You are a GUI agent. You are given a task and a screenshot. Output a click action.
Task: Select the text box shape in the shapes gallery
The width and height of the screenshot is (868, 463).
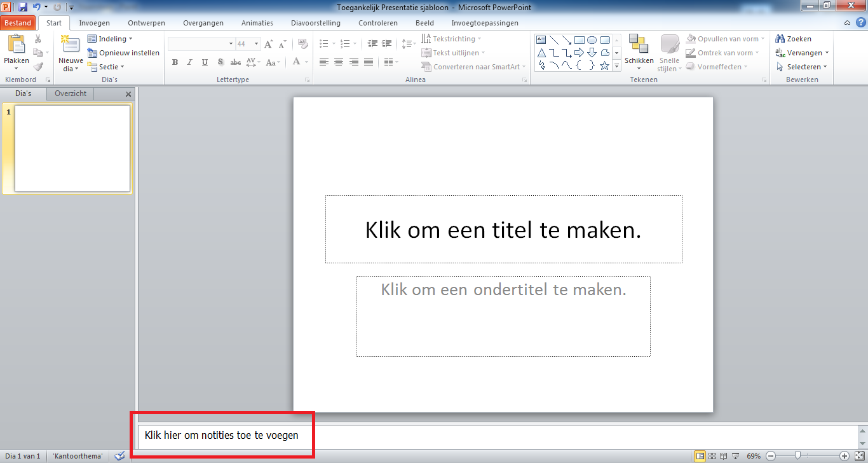pos(541,39)
